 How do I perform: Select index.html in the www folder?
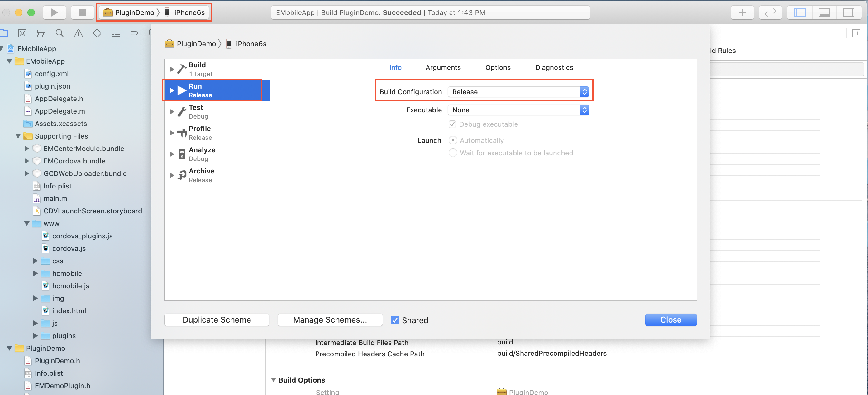(69, 311)
